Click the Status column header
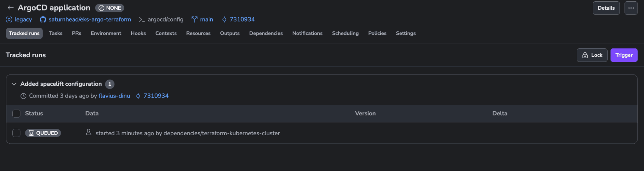This screenshot has height=171, width=644. coord(34,113)
